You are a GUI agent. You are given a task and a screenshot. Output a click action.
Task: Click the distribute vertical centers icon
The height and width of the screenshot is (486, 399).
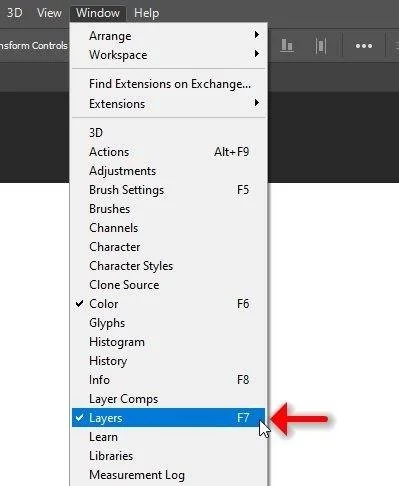[321, 46]
